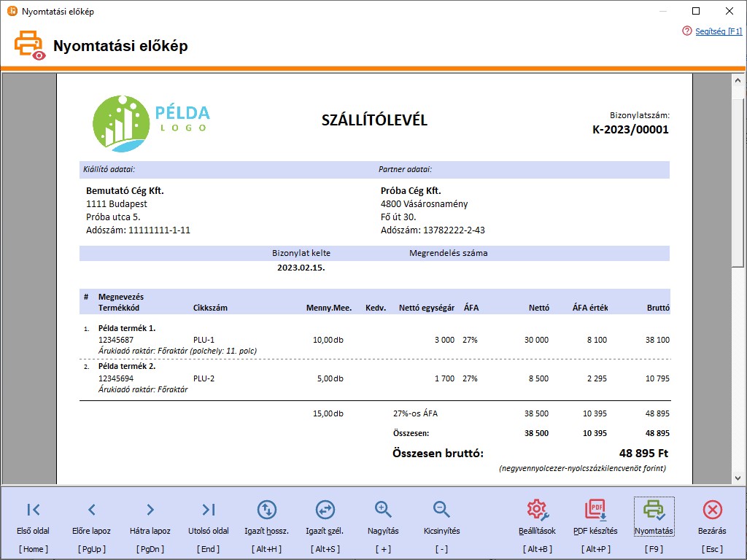Click the red help question-mark icon
The width and height of the screenshot is (747, 560).
pyautogui.click(x=686, y=32)
